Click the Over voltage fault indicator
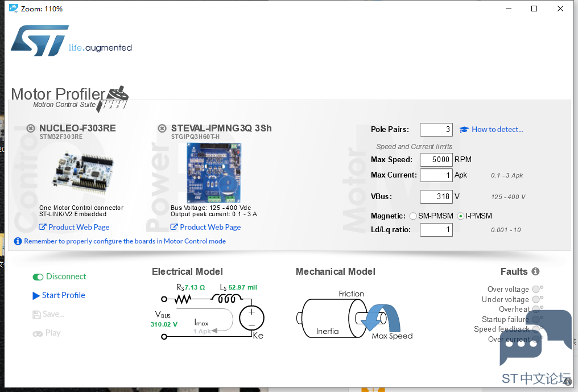Viewport: 578px width, 392px height. 536,289
